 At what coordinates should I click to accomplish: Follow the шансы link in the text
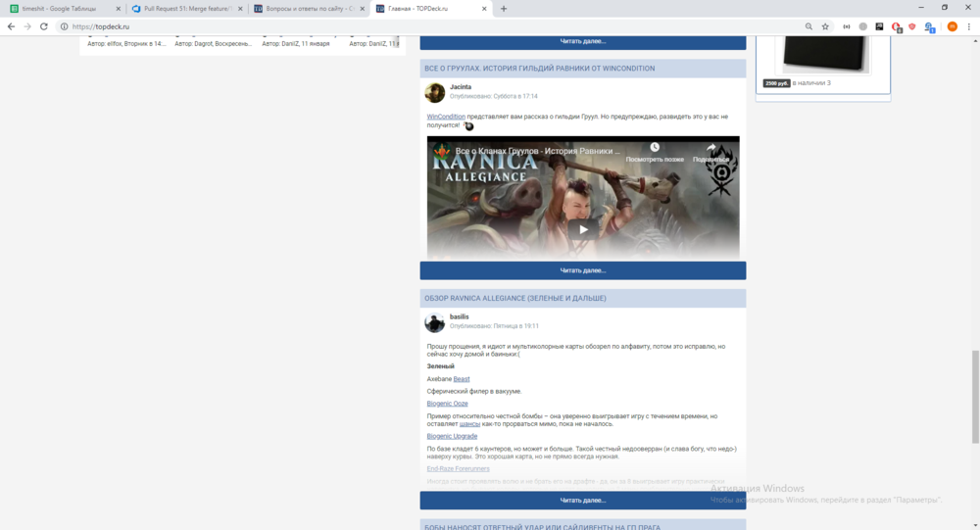pyautogui.click(x=469, y=424)
